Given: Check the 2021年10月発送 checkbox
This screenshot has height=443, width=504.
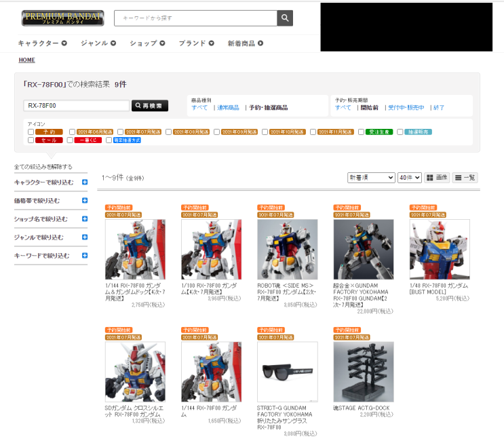Looking at the screenshot, I should (x=265, y=132).
